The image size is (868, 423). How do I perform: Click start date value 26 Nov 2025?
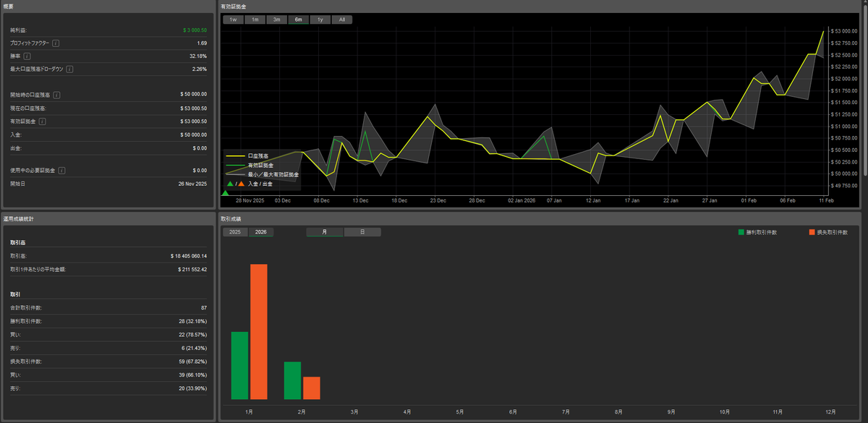(x=192, y=184)
